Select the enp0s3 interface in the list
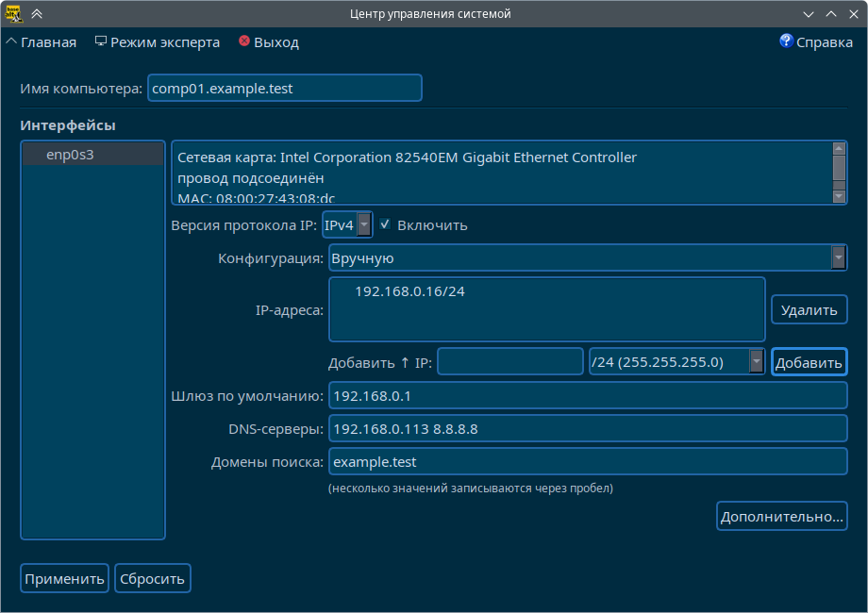Screen dimensions: 868x613 click(92, 154)
